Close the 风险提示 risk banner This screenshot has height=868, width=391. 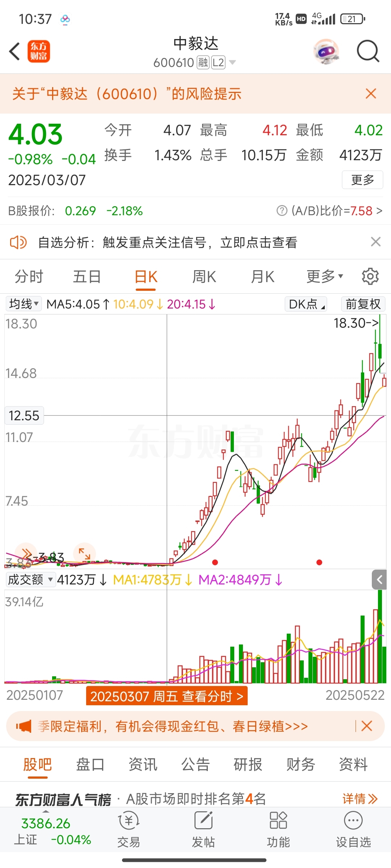pos(371,94)
